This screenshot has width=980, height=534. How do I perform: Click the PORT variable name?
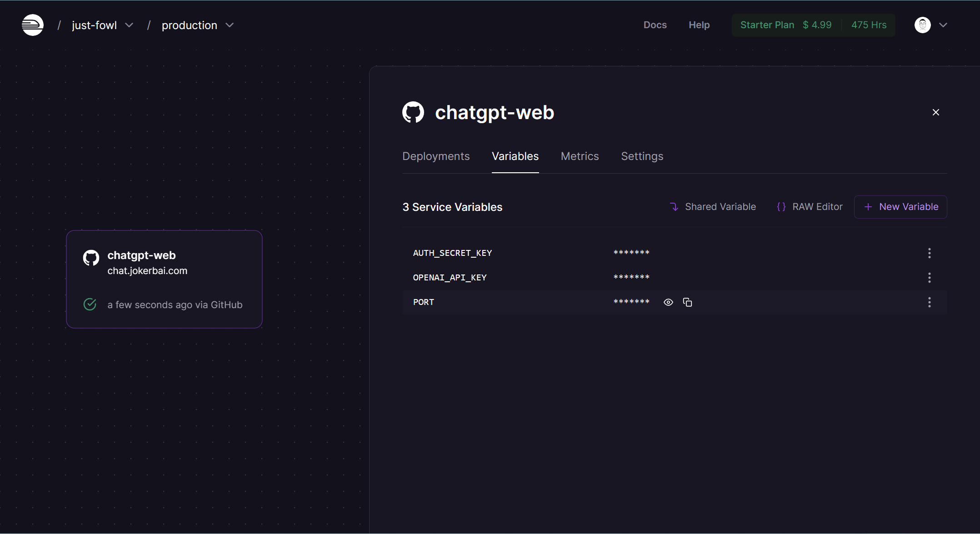pyautogui.click(x=424, y=302)
